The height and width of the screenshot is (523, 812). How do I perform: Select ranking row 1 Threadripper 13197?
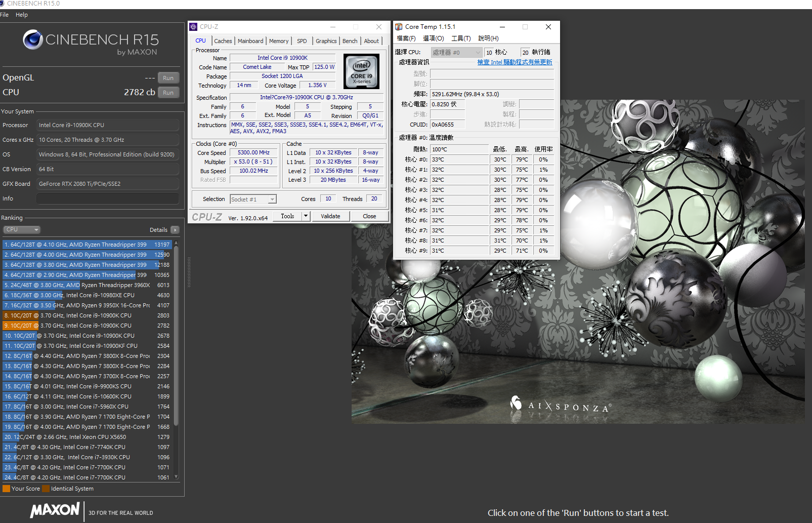87,245
